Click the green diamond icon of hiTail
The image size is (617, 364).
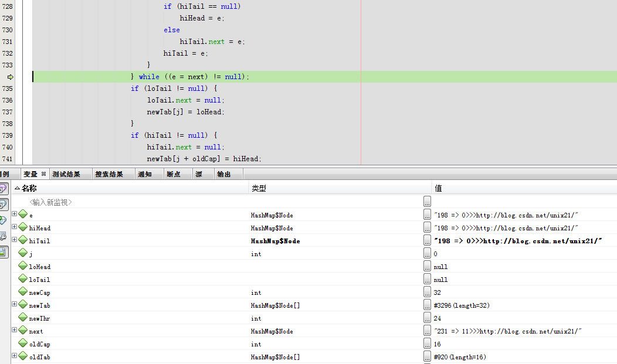[23, 240]
